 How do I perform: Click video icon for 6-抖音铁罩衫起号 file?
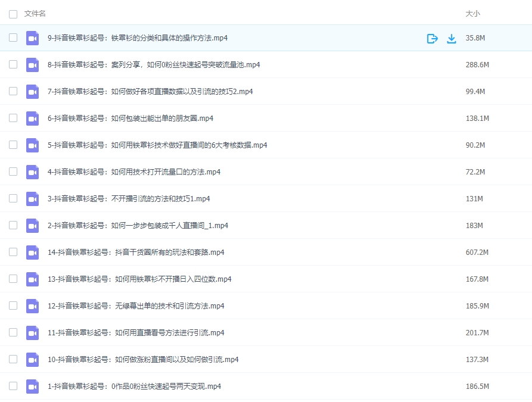pyautogui.click(x=32, y=119)
